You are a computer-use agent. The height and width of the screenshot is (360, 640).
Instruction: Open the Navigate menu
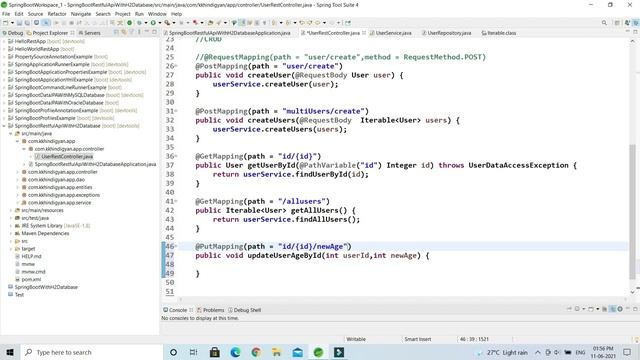[81, 14]
